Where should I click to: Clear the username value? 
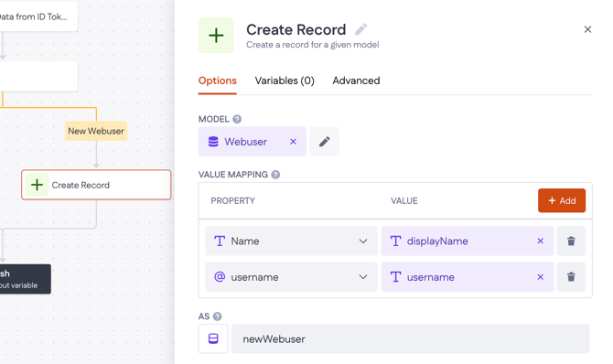tap(541, 277)
